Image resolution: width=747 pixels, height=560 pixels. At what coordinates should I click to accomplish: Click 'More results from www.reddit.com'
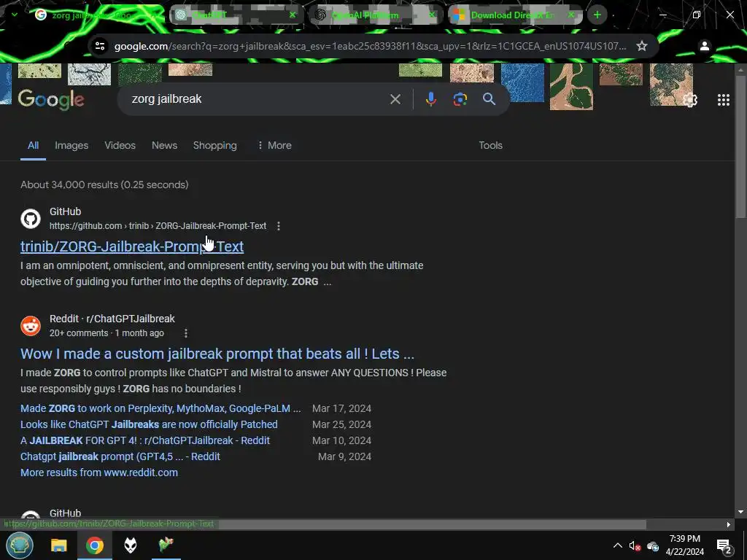[99, 472]
